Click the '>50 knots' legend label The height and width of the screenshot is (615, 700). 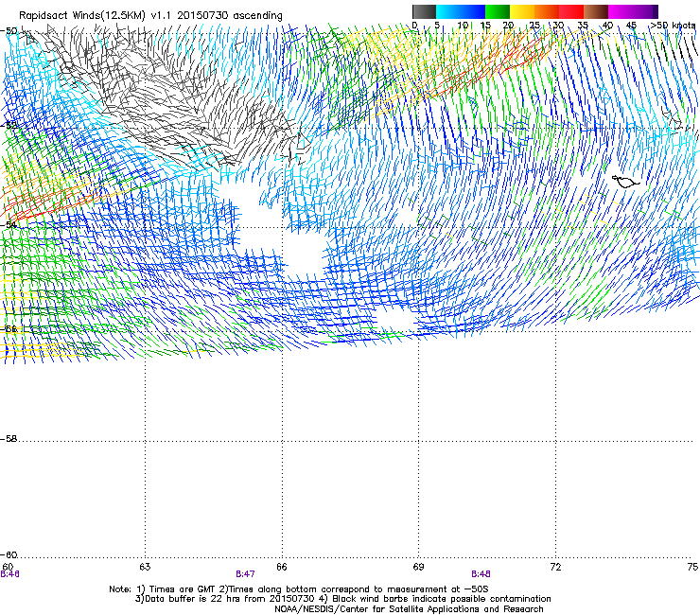pyautogui.click(x=674, y=26)
